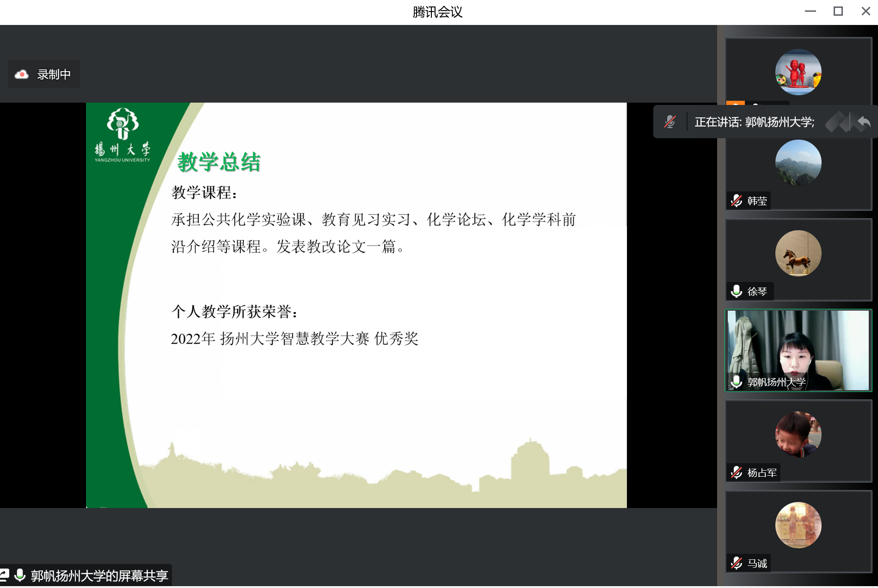This screenshot has width=878, height=588.
Task: Click 正在讲话 speaker name text
Action: click(754, 122)
